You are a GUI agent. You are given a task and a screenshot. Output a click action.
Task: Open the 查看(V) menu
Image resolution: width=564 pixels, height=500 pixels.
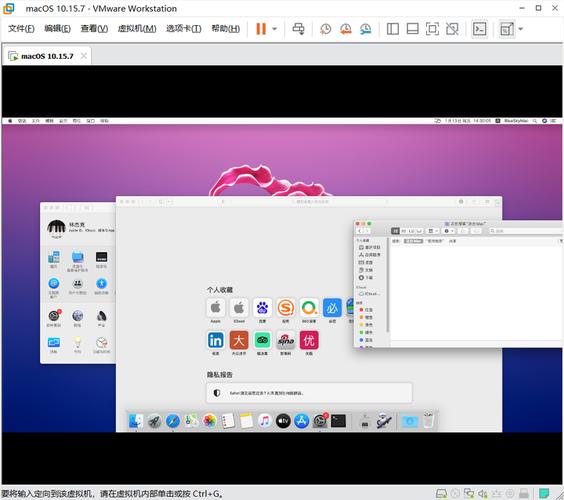pos(94,28)
